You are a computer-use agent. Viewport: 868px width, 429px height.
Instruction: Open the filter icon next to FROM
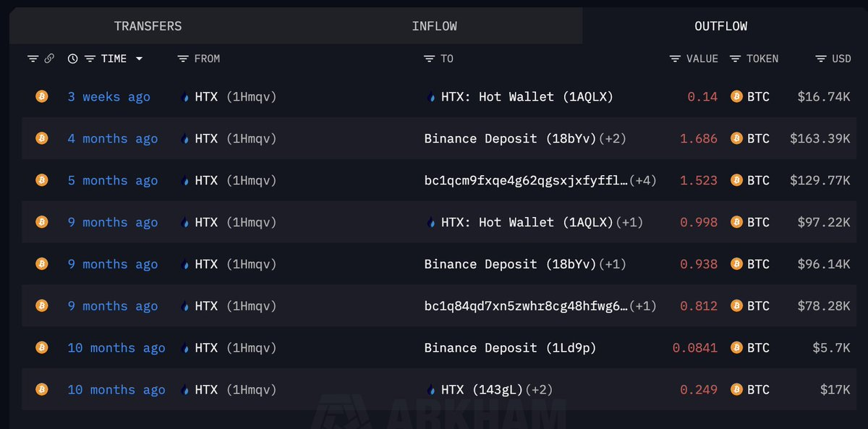tap(183, 59)
